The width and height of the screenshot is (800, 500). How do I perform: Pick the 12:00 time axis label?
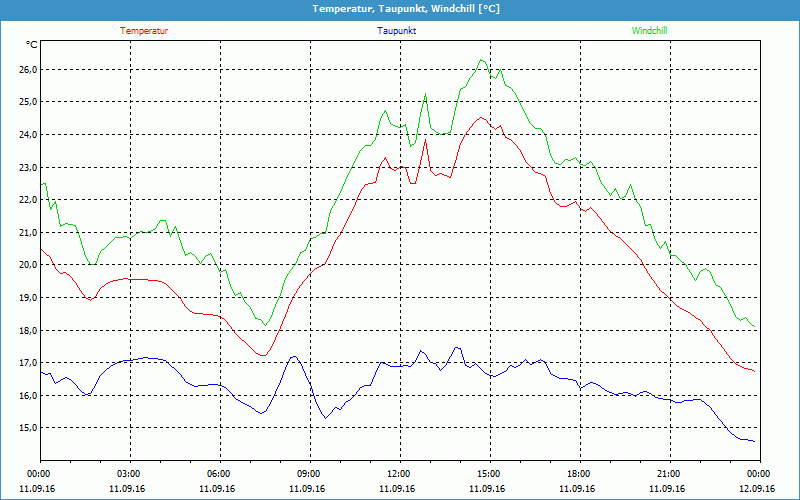point(398,474)
